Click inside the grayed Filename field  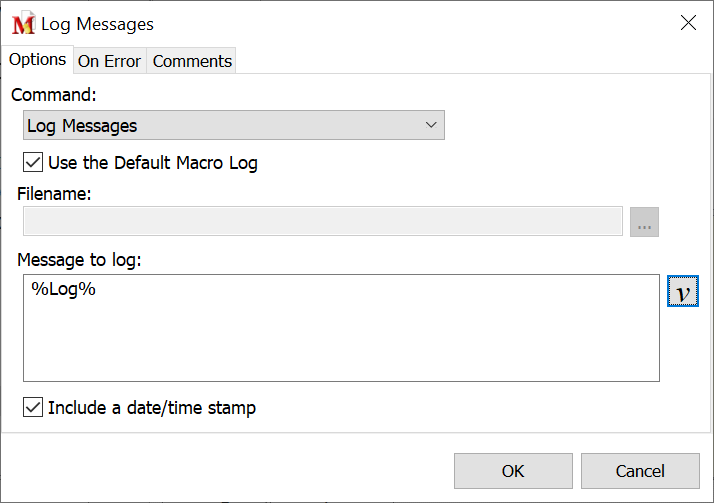pos(320,222)
